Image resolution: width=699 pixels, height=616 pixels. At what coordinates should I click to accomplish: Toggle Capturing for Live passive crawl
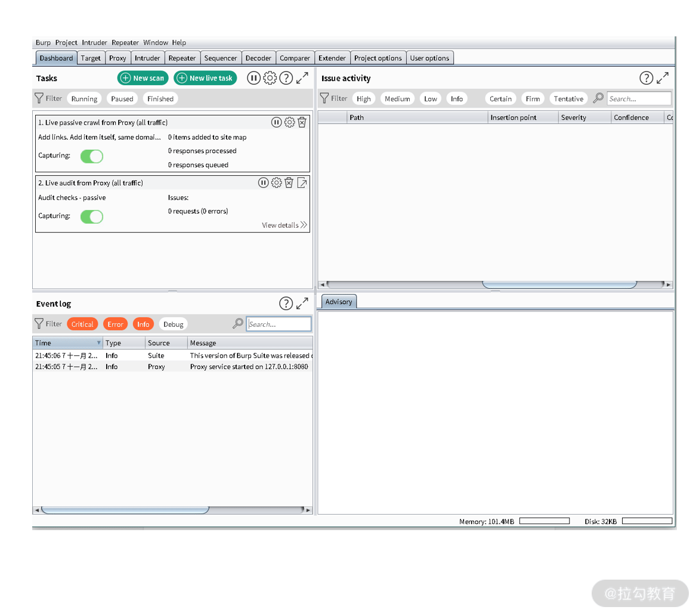(92, 156)
